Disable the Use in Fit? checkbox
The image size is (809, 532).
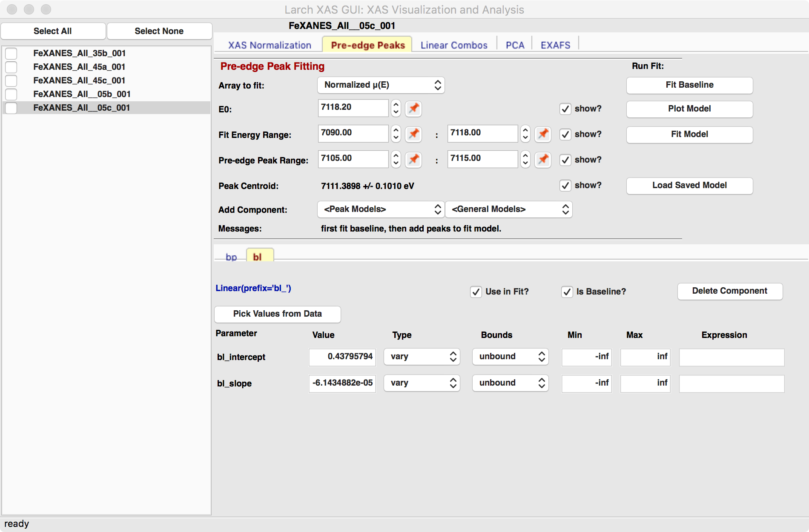[x=476, y=292]
